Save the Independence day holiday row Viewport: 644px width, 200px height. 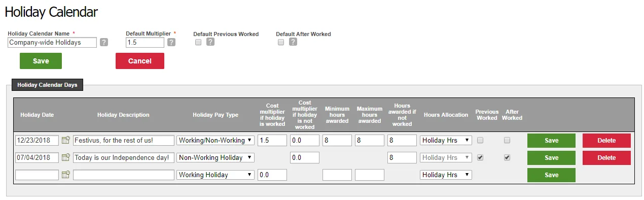pyautogui.click(x=551, y=158)
